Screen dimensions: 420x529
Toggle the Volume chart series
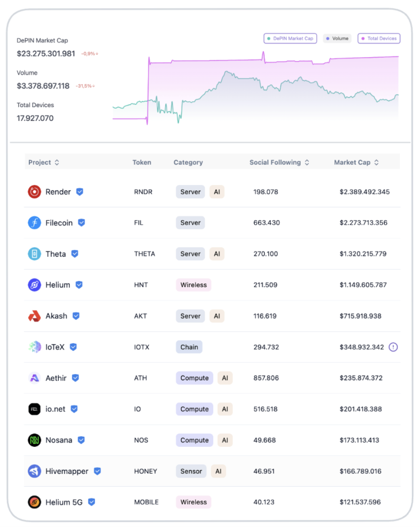point(337,38)
